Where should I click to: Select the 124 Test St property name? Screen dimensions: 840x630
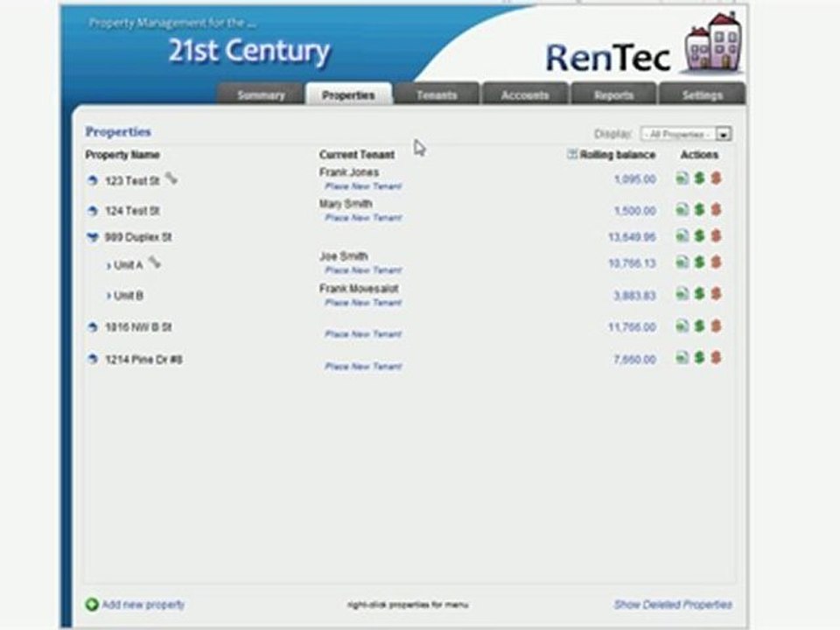pyautogui.click(x=132, y=211)
